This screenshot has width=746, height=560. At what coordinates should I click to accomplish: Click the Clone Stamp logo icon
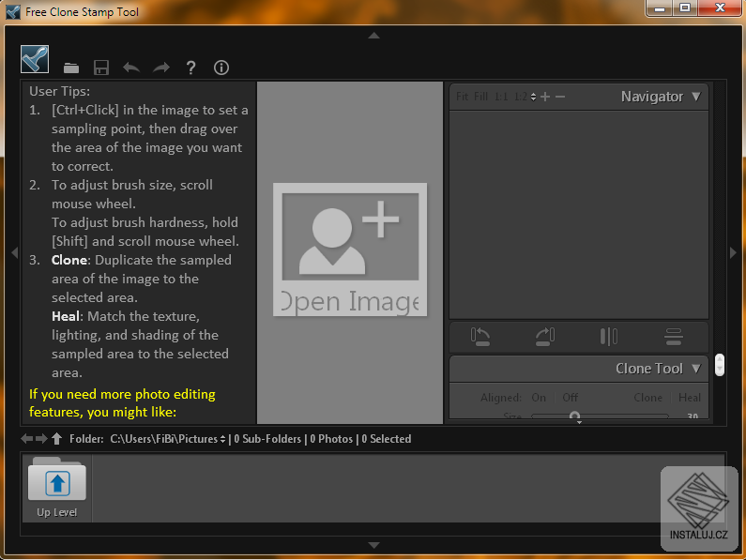point(35,59)
